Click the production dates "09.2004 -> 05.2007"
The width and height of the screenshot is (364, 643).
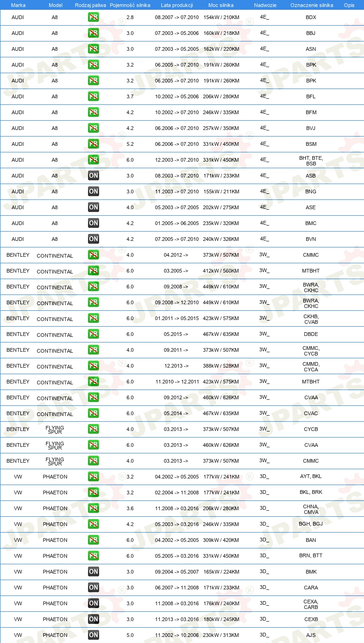pyautogui.click(x=177, y=572)
